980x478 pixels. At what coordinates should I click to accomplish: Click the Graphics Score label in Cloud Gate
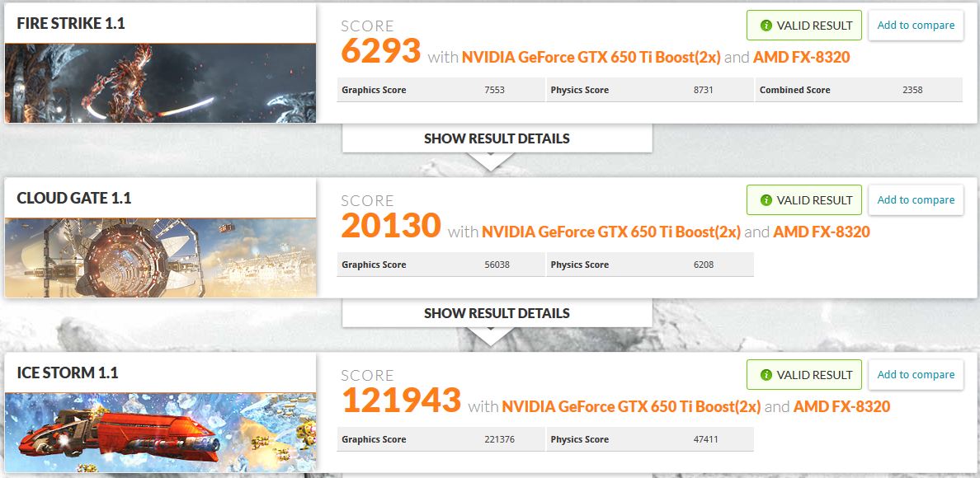pos(374,265)
